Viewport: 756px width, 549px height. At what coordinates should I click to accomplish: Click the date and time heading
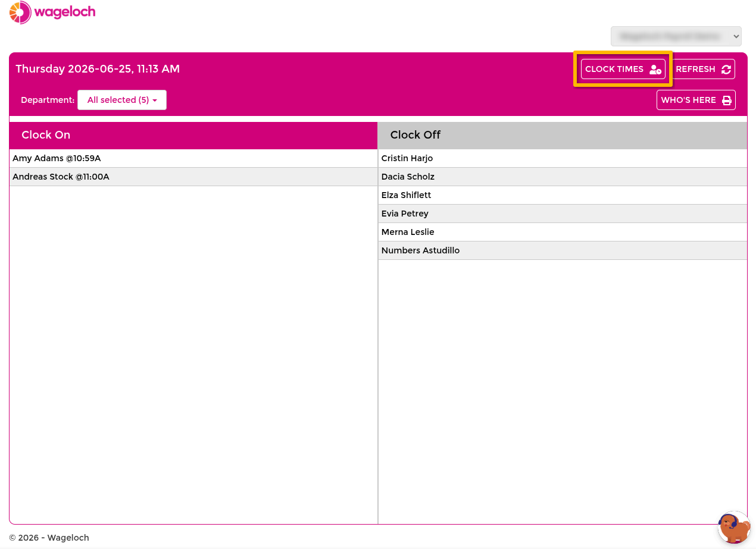tap(98, 69)
